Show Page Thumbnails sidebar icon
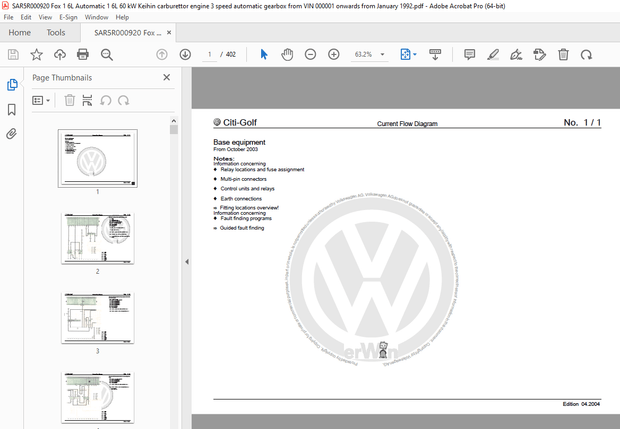 12,85
